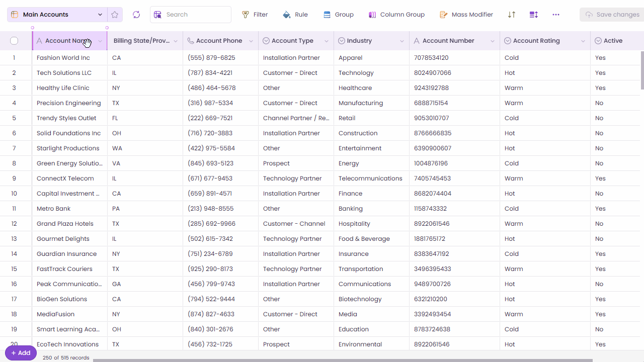644x362 pixels.
Task: Expand the Account Type column dropdown arrow
Action: (x=327, y=41)
